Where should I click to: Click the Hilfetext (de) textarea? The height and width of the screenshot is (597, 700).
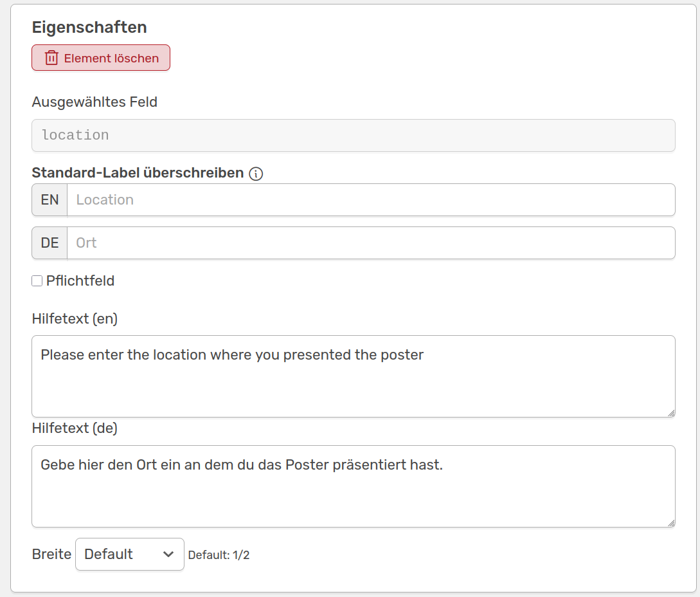click(354, 486)
